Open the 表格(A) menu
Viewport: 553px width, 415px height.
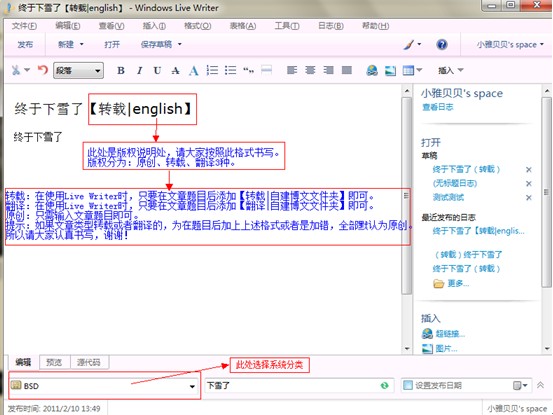tap(243, 26)
